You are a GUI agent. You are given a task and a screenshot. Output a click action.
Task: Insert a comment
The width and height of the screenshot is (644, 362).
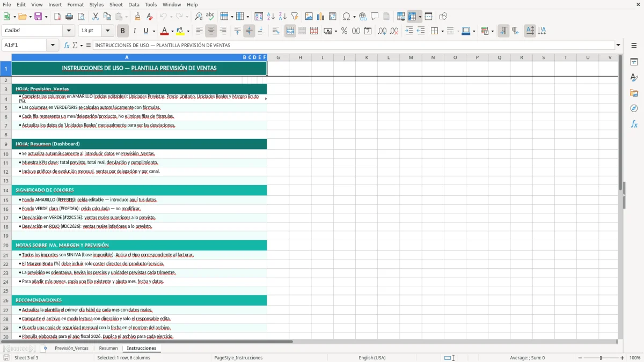[x=375, y=17]
